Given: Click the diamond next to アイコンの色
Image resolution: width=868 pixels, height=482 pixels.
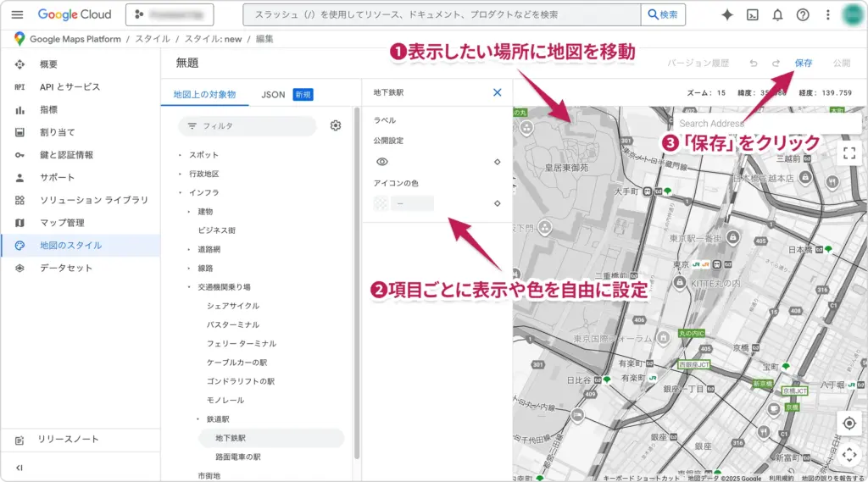Looking at the screenshot, I should pos(497,203).
